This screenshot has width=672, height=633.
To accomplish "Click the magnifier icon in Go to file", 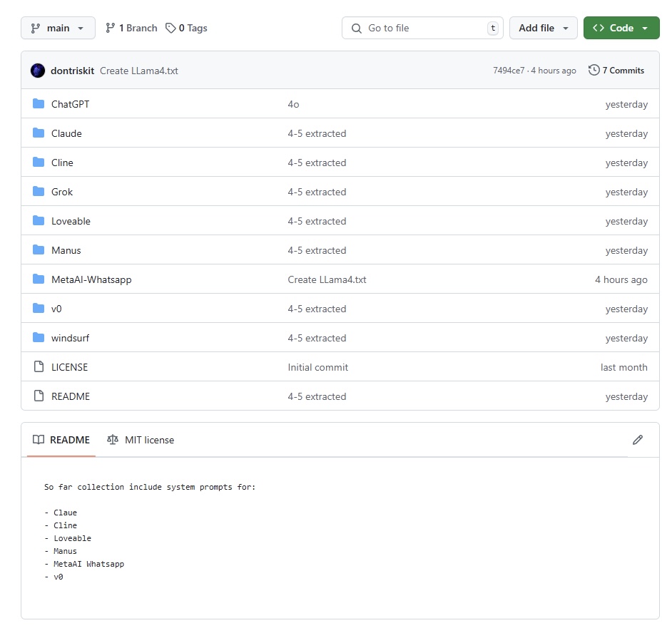I will (x=357, y=29).
